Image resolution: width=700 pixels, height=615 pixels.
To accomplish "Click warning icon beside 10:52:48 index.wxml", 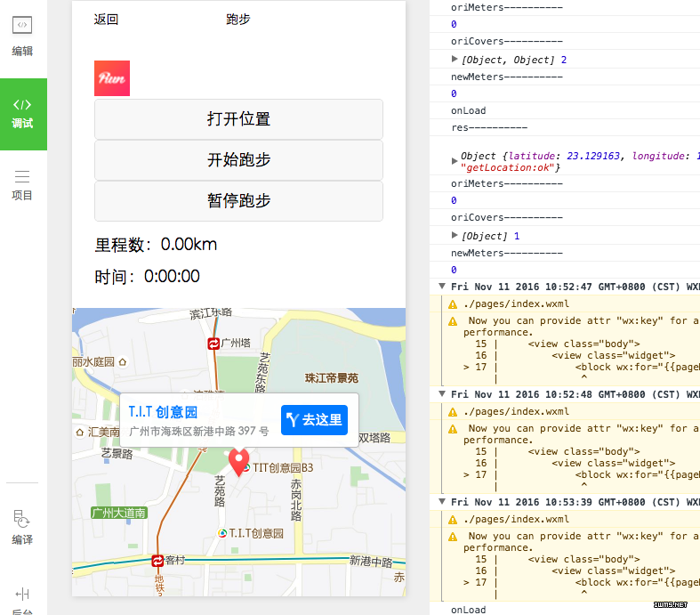I will point(453,412).
